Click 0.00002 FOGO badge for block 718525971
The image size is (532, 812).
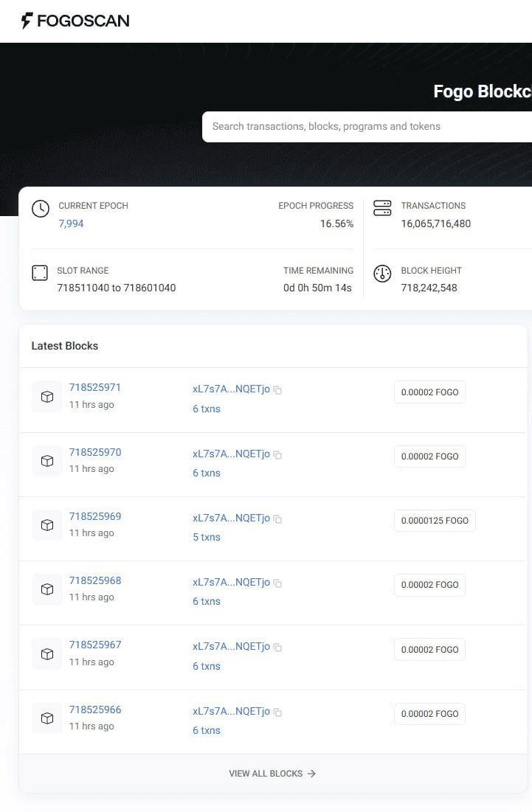(429, 392)
